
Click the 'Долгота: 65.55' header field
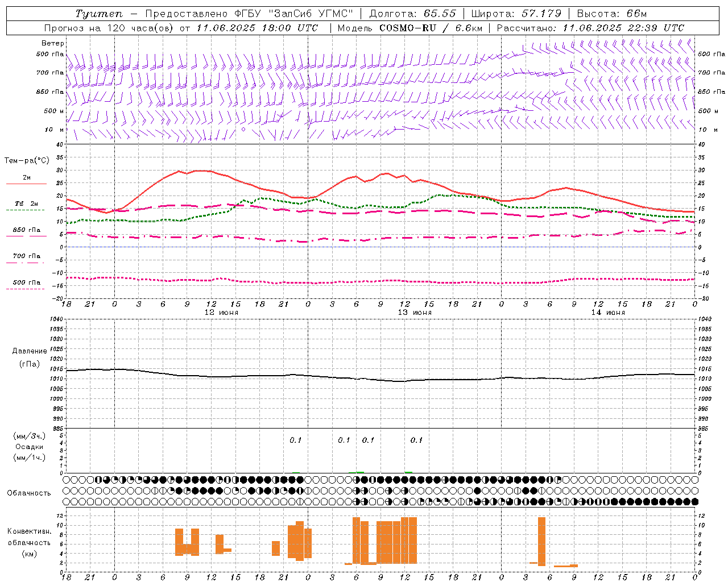tap(412, 14)
